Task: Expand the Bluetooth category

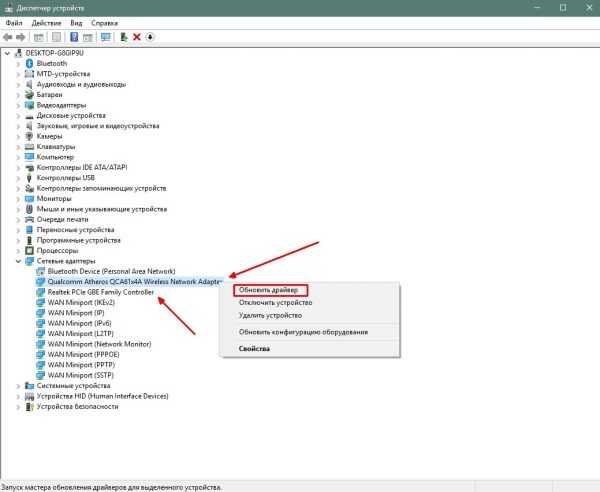Action: point(18,64)
